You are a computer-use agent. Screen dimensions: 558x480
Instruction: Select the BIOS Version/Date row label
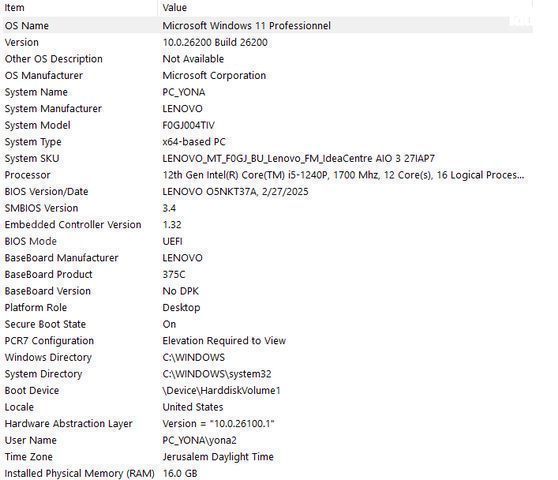46,191
